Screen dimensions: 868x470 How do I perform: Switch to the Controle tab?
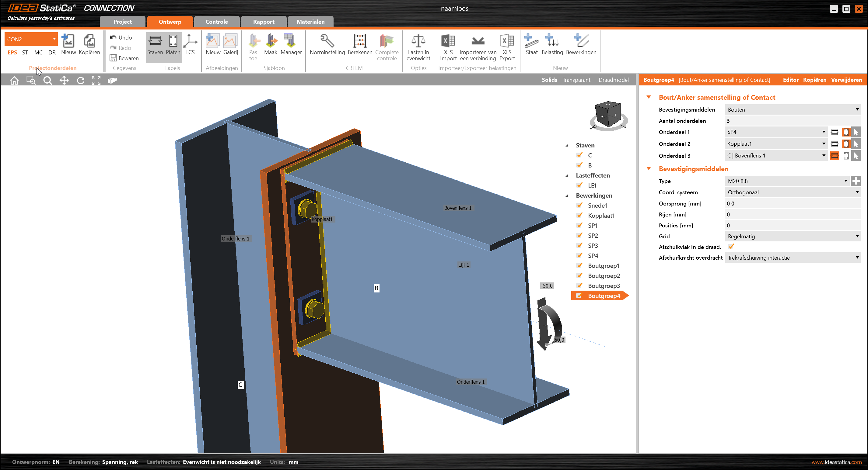(217, 22)
